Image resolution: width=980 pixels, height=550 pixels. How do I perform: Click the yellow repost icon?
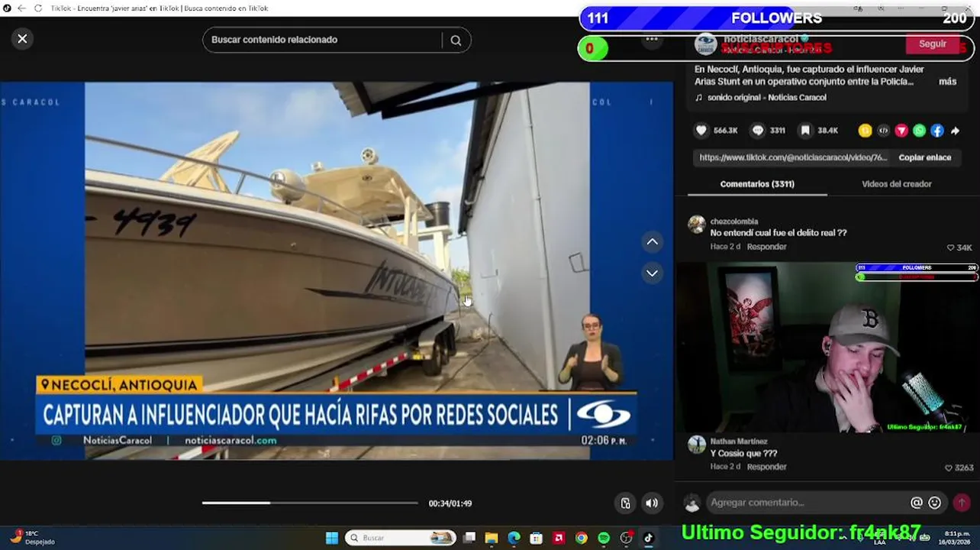865,131
